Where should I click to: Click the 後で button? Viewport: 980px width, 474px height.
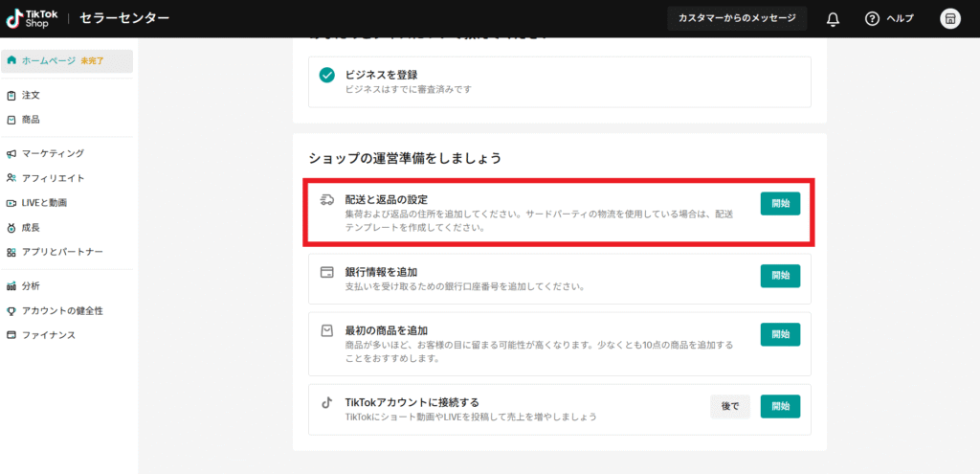click(730, 406)
